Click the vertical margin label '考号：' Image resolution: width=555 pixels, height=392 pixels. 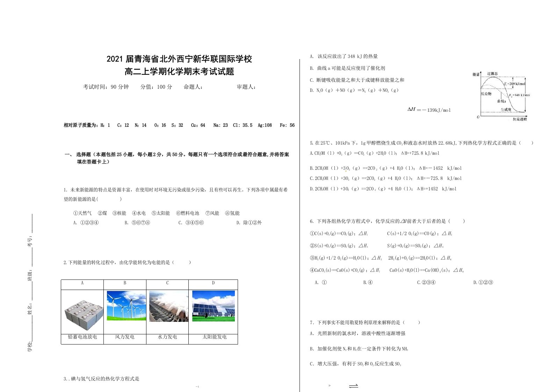(30, 241)
